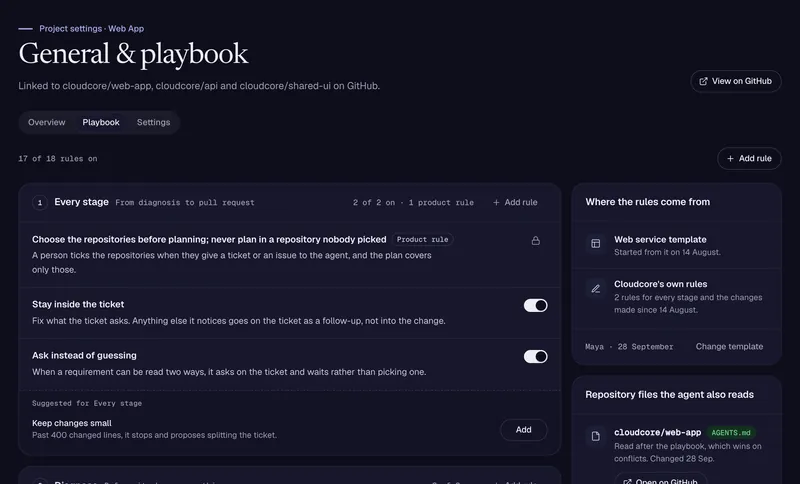Click the pencil icon beside Cloudcore's own rules

(595, 289)
